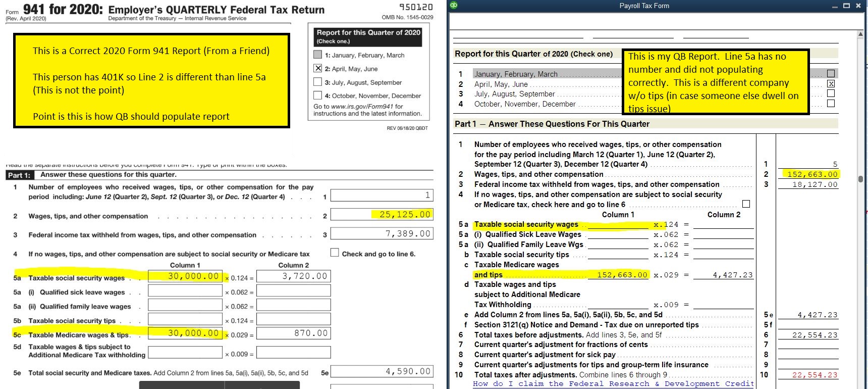This screenshot has width=868, height=389.
Task: Click the line 6 total taxes field in QuickBooks form
Action: tap(808, 335)
